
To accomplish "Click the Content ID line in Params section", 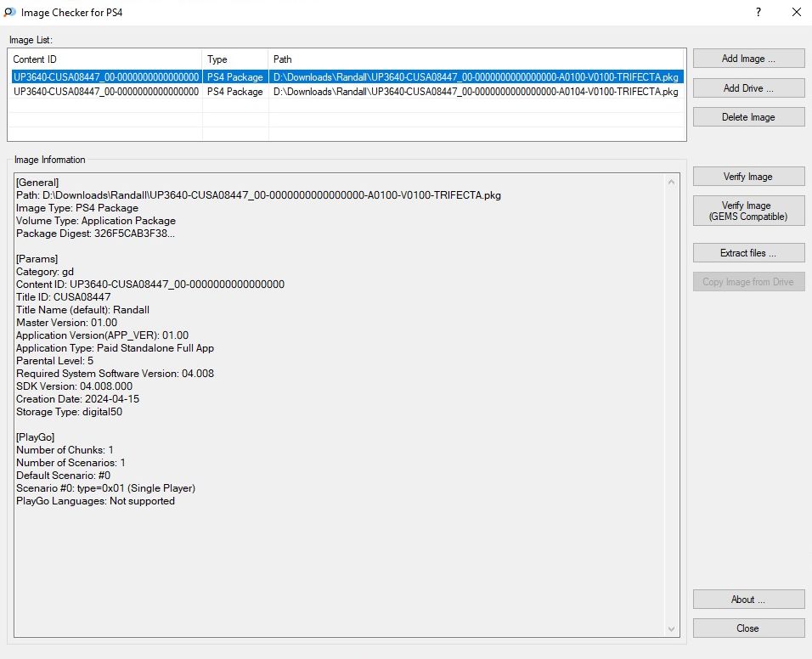I will click(150, 284).
